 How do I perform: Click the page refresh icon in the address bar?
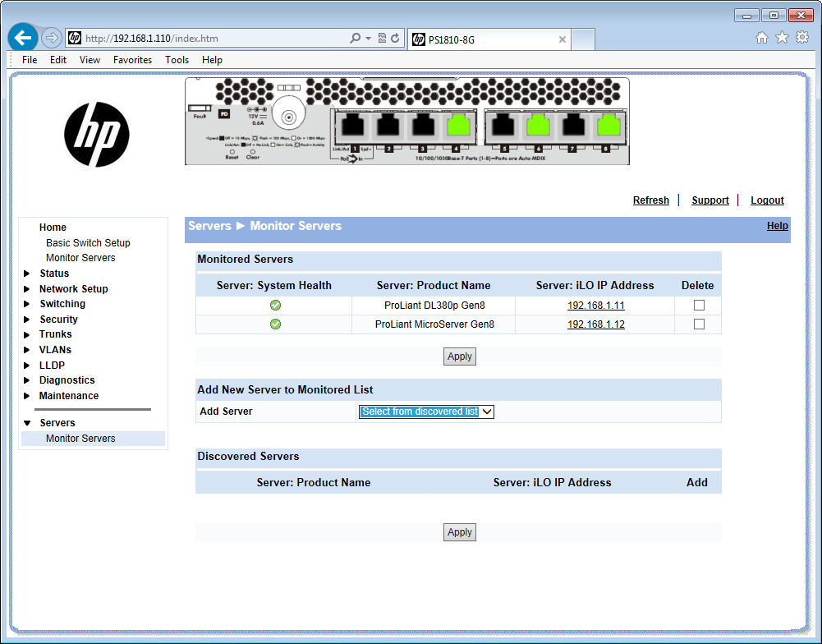click(x=395, y=37)
